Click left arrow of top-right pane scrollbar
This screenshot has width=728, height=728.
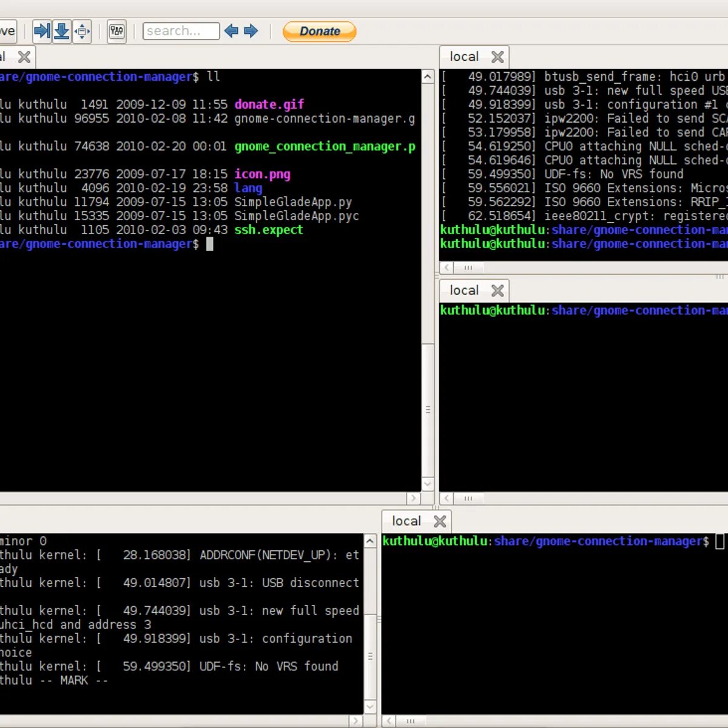pos(447,268)
